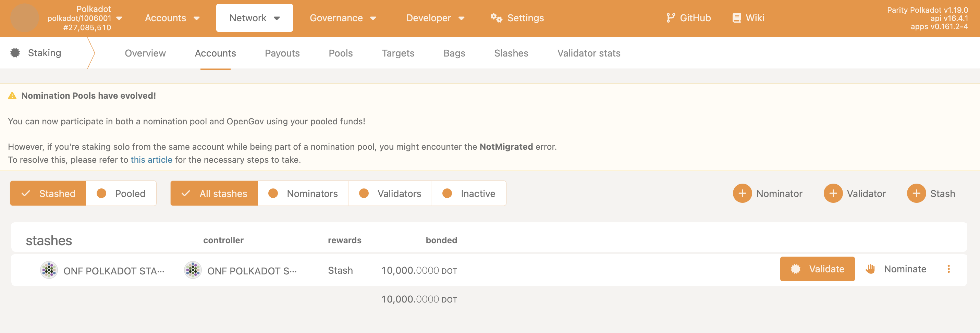This screenshot has height=333, width=980.
Task: Click the warning triangle in the banner
Action: [x=12, y=96]
